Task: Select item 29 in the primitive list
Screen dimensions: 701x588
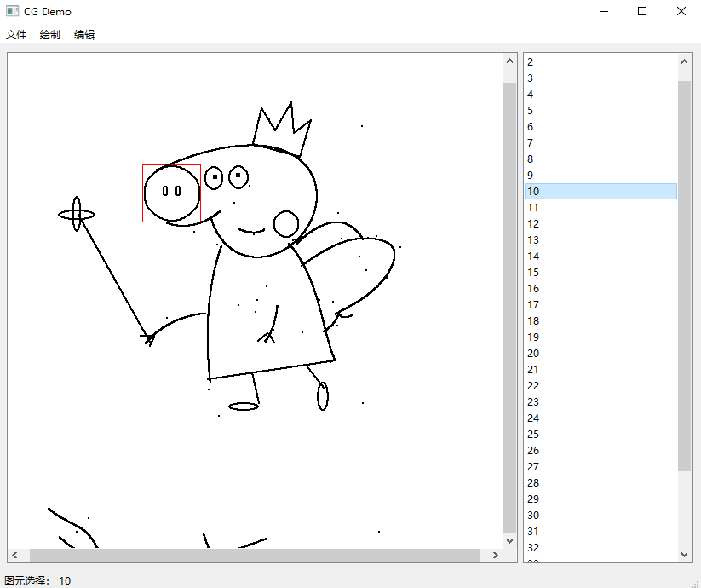Action: pos(600,499)
